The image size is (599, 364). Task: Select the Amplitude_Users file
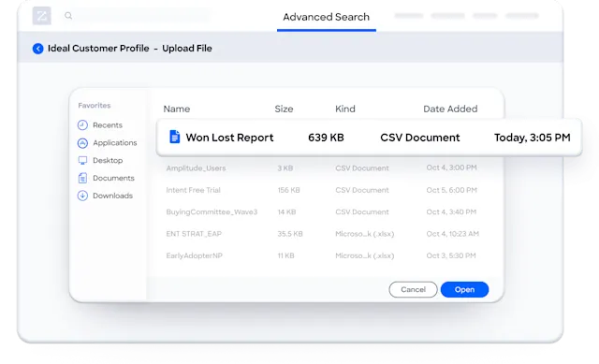coord(196,168)
